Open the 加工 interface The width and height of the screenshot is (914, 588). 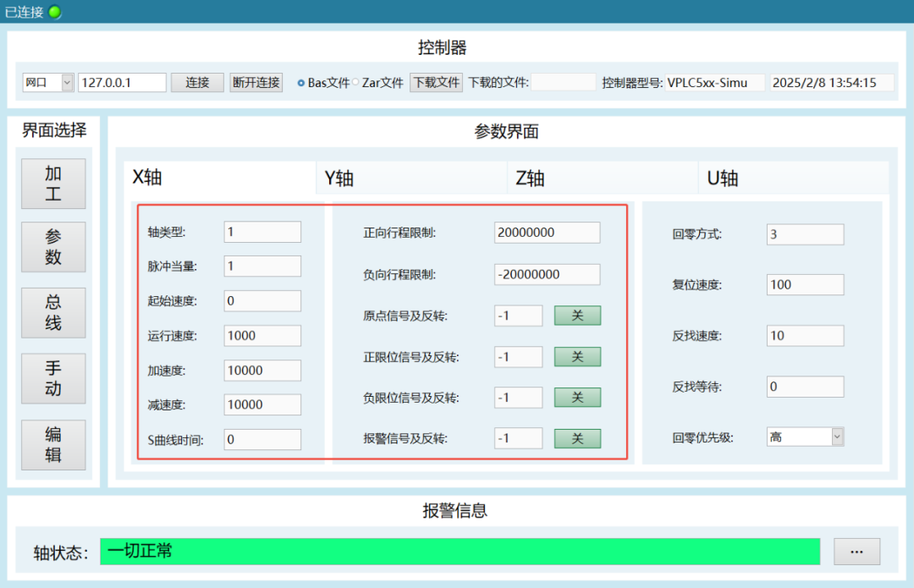(53, 184)
